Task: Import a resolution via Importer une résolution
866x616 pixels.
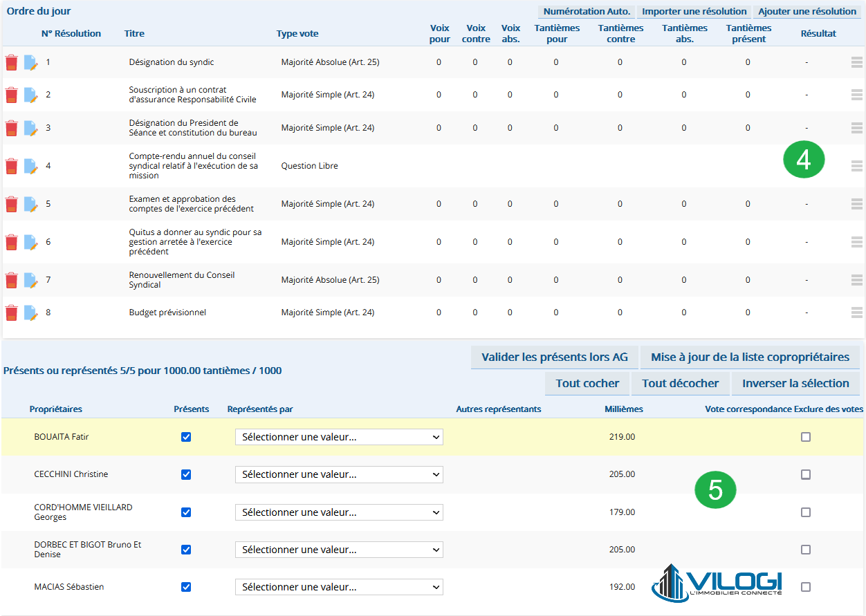Action: 694,12
